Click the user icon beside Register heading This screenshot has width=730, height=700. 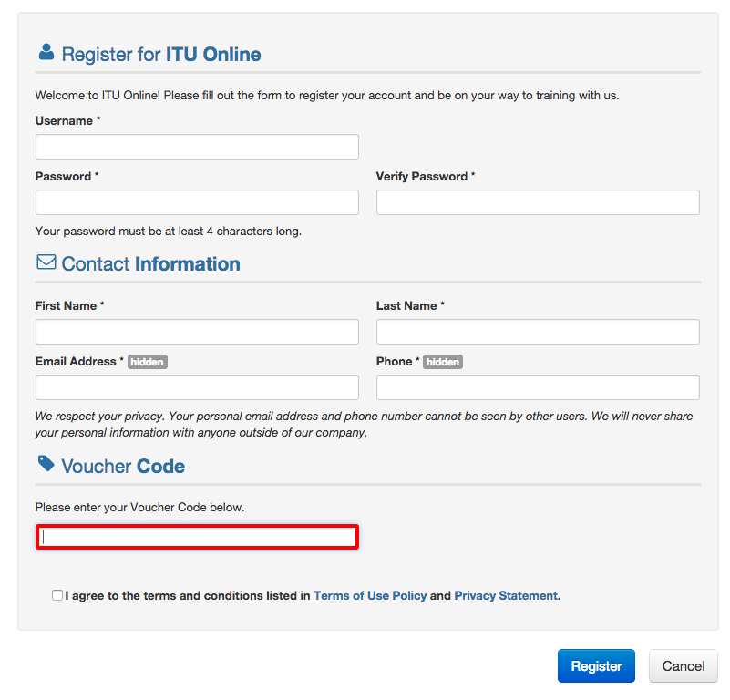tap(46, 52)
